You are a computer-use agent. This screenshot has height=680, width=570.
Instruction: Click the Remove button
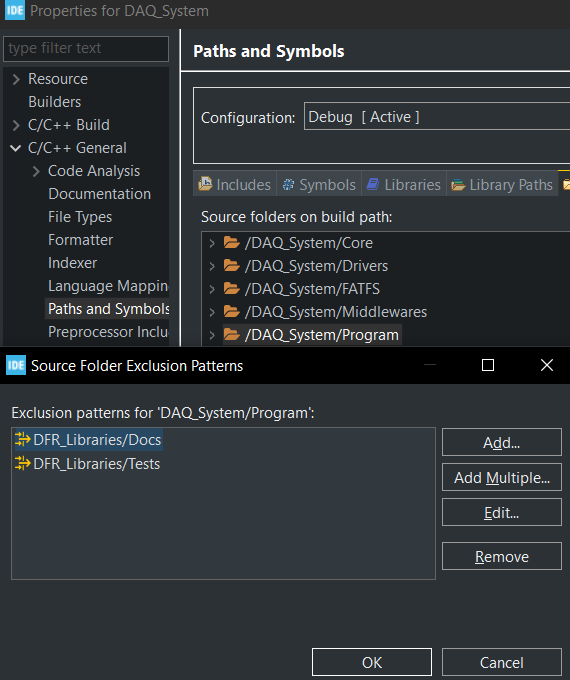tap(502, 556)
